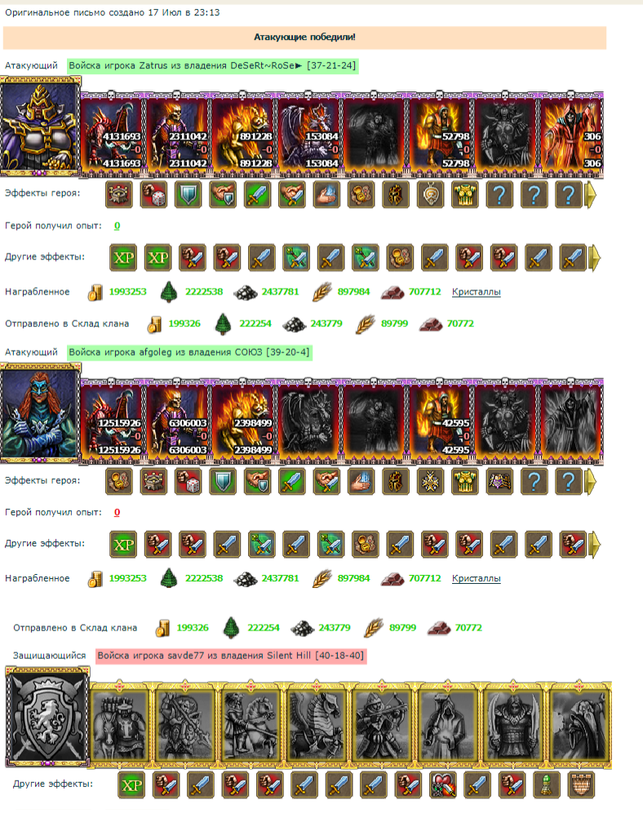
Task: Click the heart with sword icon in defender effects
Action: [x=442, y=785]
